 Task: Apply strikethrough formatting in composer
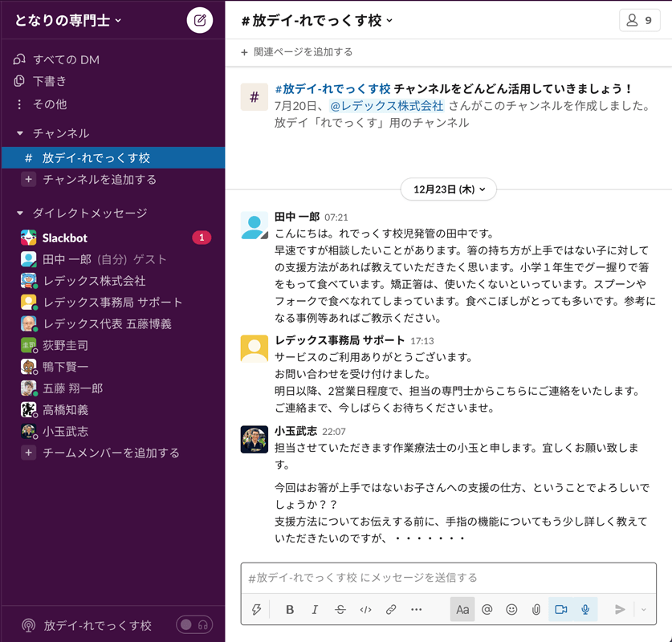[x=340, y=610]
